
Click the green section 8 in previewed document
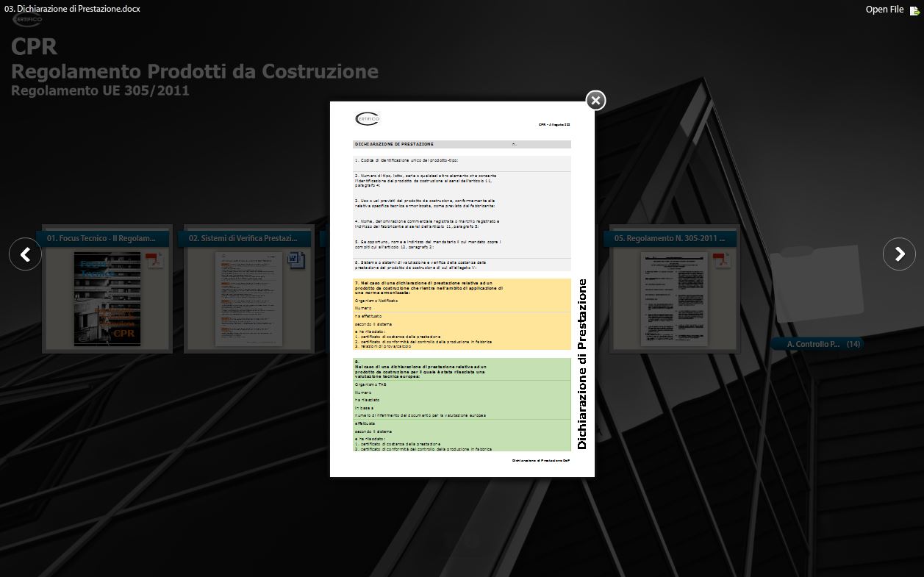tap(462, 404)
